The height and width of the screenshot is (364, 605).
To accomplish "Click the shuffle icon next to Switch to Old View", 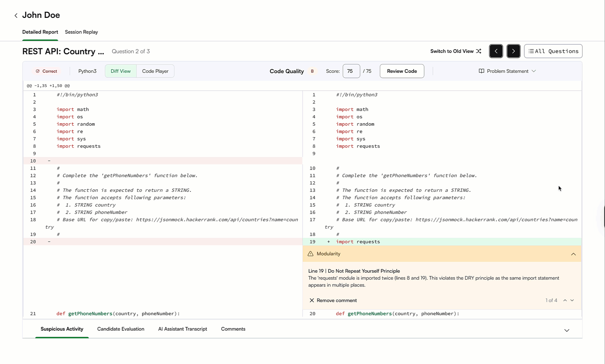I will pos(479,51).
